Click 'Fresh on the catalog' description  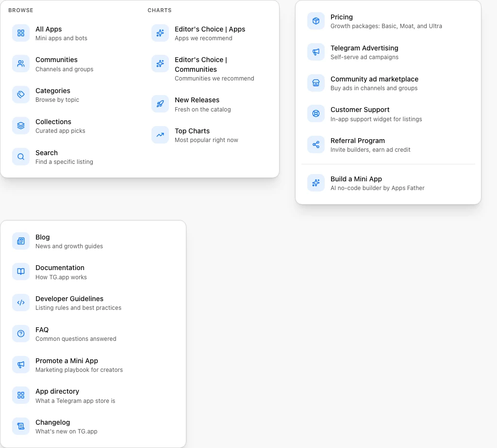[x=203, y=109]
